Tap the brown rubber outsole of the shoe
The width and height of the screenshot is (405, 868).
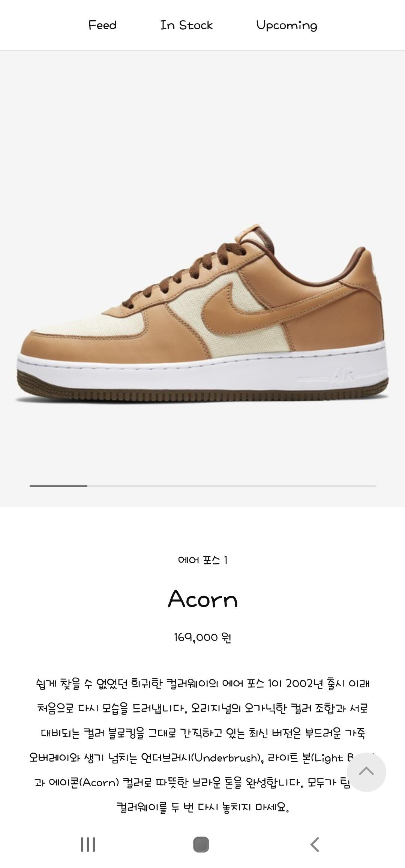click(x=202, y=390)
